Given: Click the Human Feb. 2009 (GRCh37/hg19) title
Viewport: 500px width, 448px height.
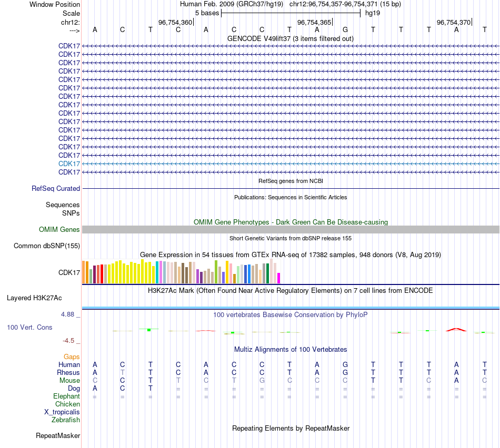Looking at the screenshot, I should [x=232, y=4].
